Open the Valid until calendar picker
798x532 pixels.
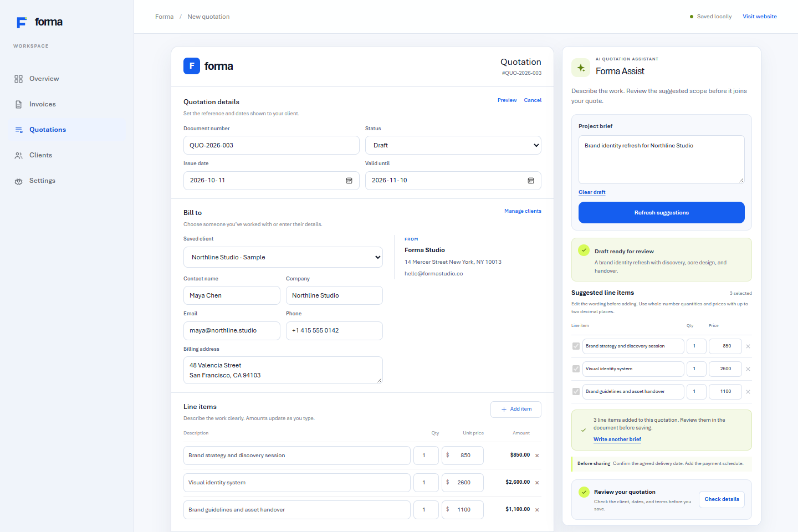(x=531, y=181)
